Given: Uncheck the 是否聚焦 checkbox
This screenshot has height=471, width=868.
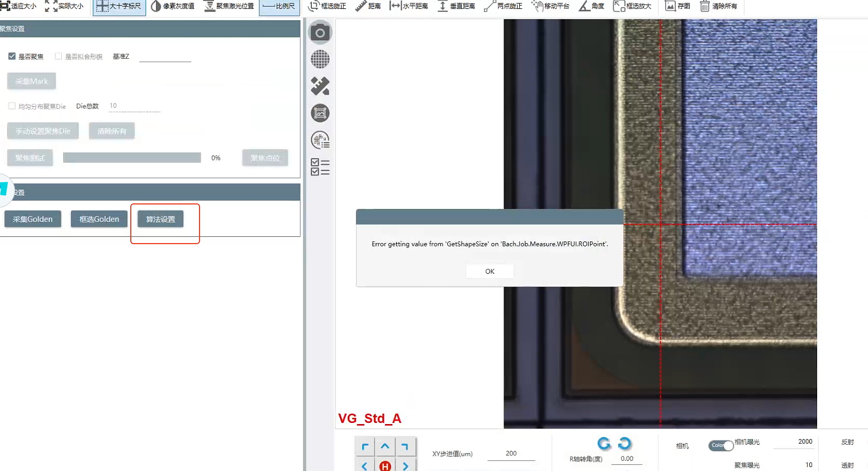Looking at the screenshot, I should [12, 56].
